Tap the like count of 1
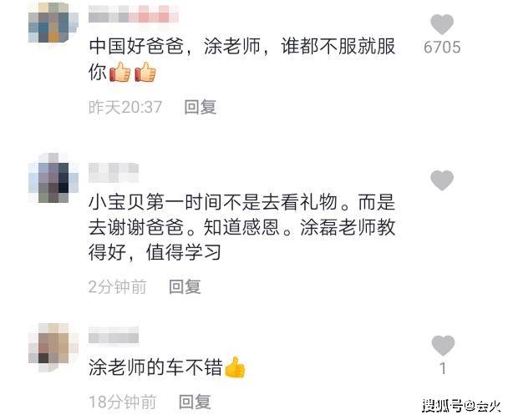The image size is (513, 420). 443,368
